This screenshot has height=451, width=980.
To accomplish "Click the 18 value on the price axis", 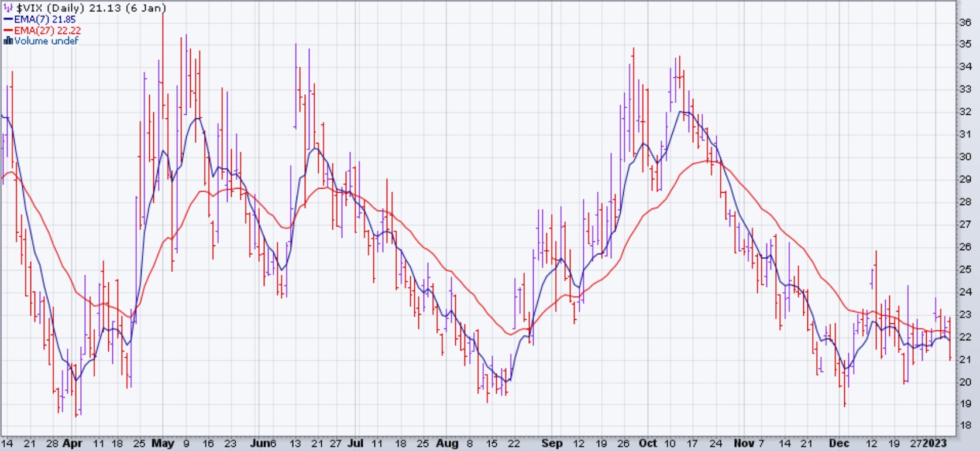I will pyautogui.click(x=965, y=426).
